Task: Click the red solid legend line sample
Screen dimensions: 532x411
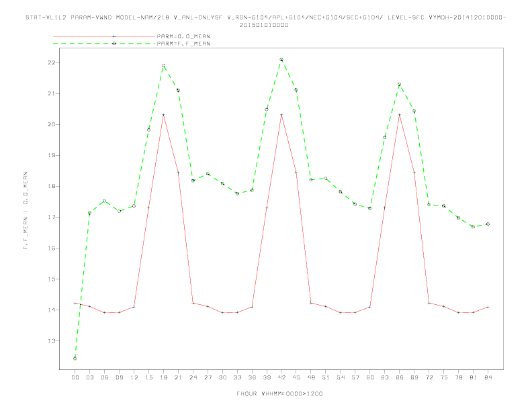Action: click(x=104, y=36)
